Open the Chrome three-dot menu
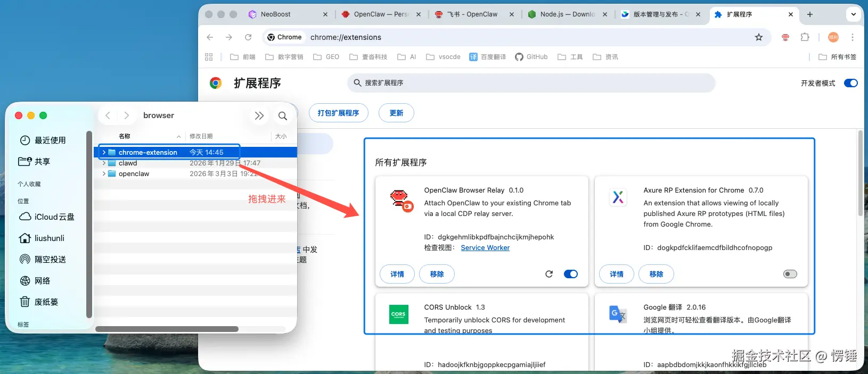This screenshot has height=374, width=868. (x=853, y=37)
